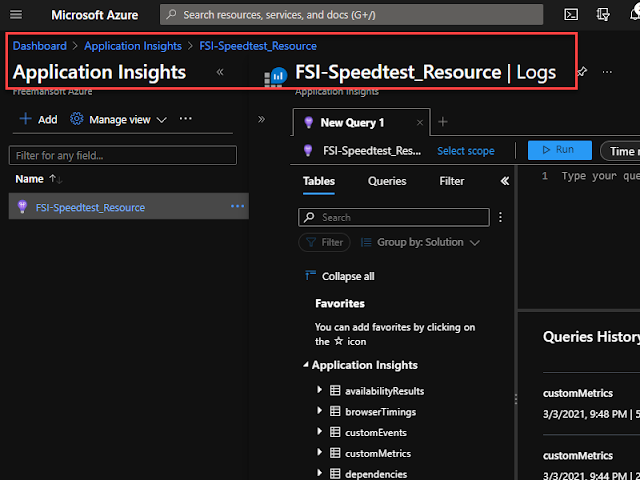
Task: Run the current query
Action: click(560, 150)
